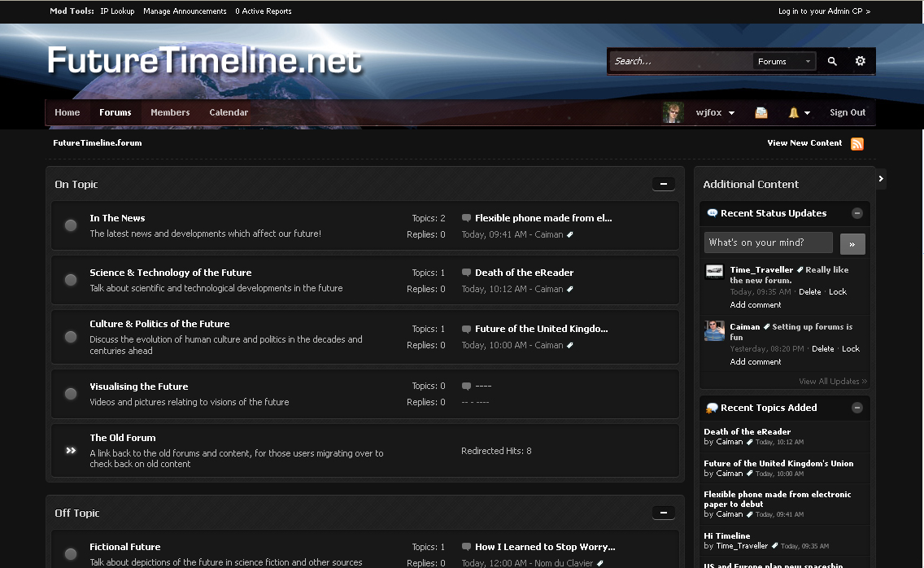Click the Recent Topics Added icon

tap(712, 408)
